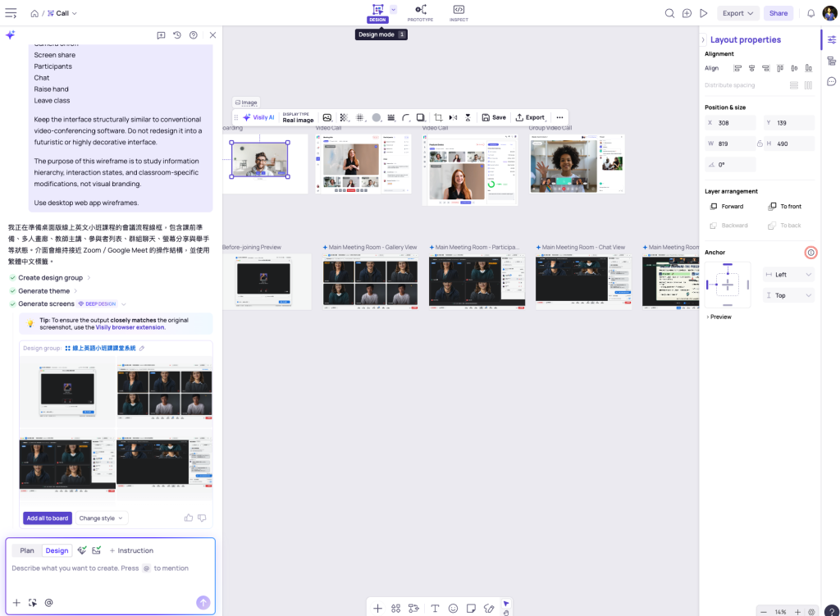Bring layer Forward

(727, 206)
